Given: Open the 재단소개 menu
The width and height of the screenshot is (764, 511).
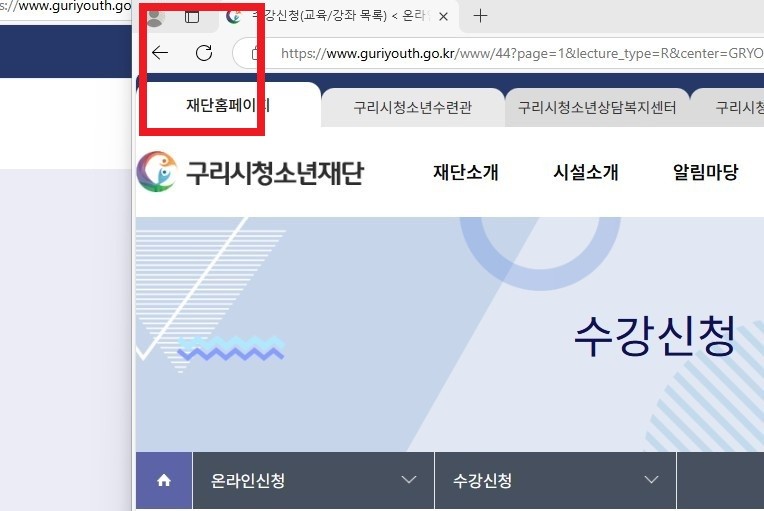Looking at the screenshot, I should coord(465,172).
